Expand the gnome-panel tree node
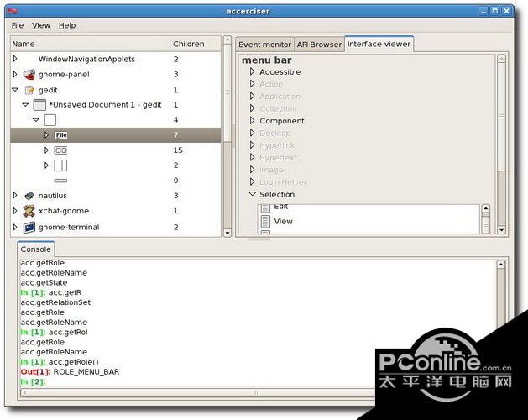Viewport: 528px width, 420px height. (15, 74)
